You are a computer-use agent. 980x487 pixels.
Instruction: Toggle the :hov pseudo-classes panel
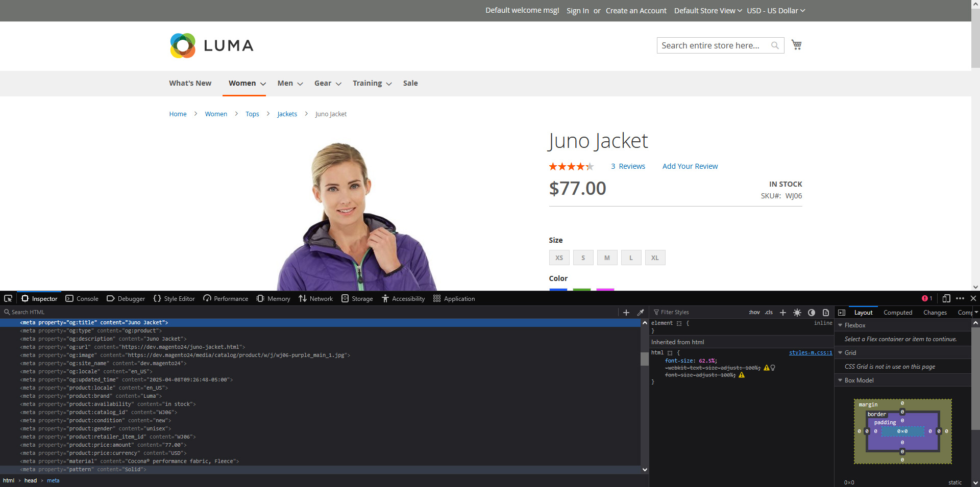(754, 312)
